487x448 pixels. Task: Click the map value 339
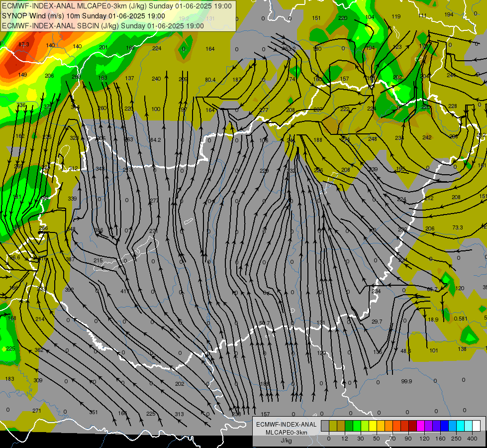pyautogui.click(x=72, y=199)
